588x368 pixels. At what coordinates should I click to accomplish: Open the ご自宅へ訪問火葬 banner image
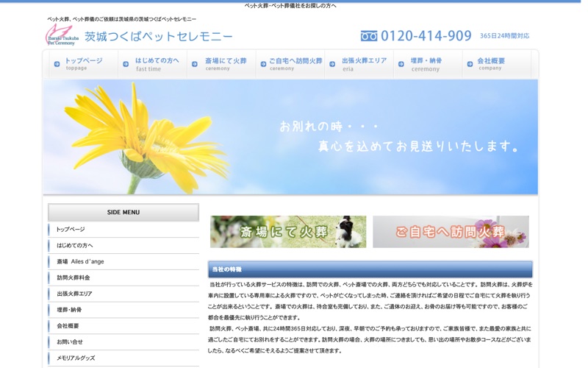coord(451,232)
